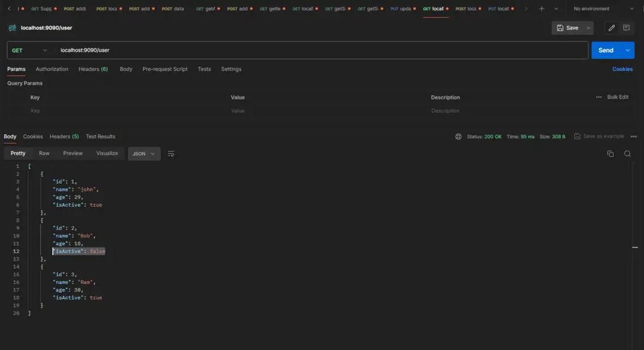Open the tab overflow chevron next to plus

556,9
